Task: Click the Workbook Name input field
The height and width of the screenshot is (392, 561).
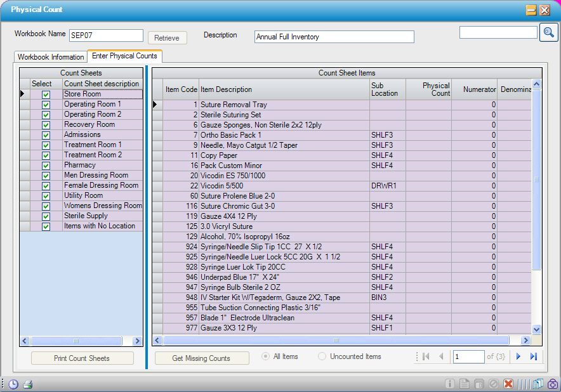Action: point(106,36)
